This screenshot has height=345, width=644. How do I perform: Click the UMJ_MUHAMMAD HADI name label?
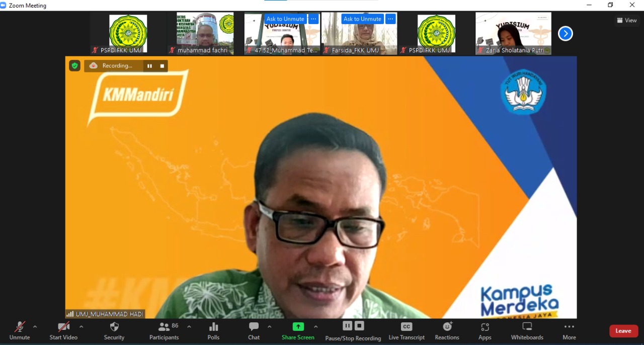[x=105, y=314]
